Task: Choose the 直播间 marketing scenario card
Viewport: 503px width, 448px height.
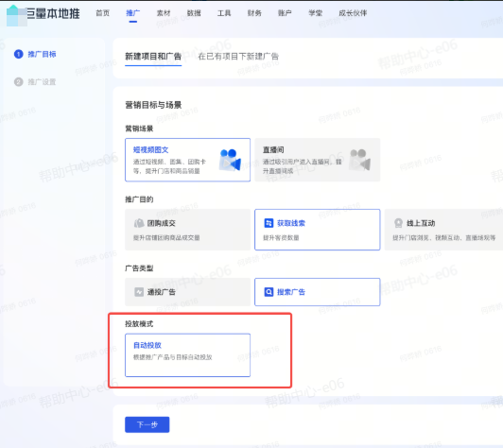Action: (x=318, y=160)
